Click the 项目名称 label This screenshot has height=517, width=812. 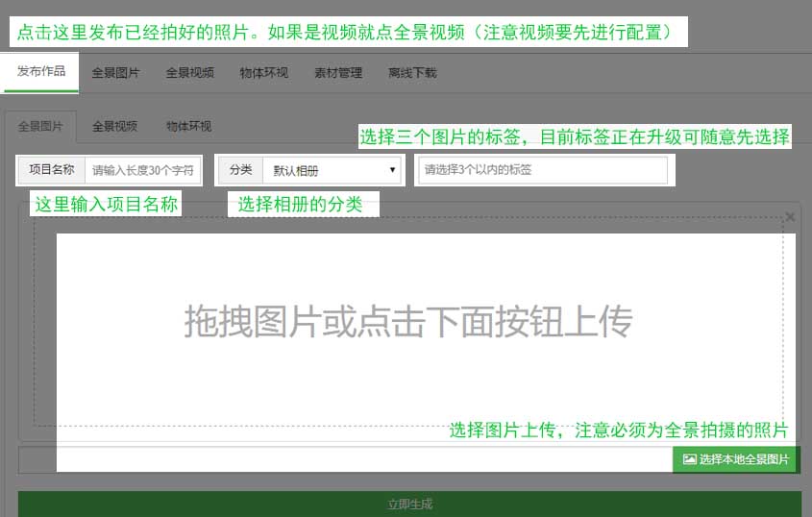(x=52, y=170)
